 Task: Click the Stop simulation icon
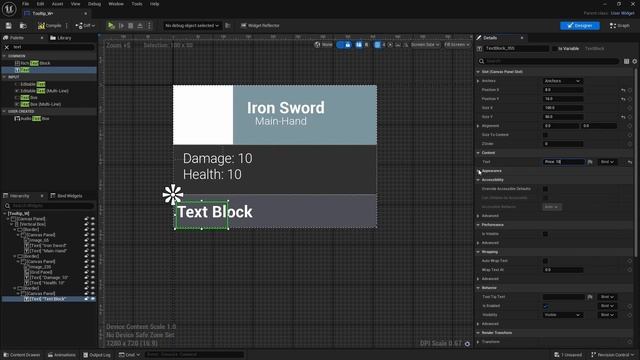point(131,26)
